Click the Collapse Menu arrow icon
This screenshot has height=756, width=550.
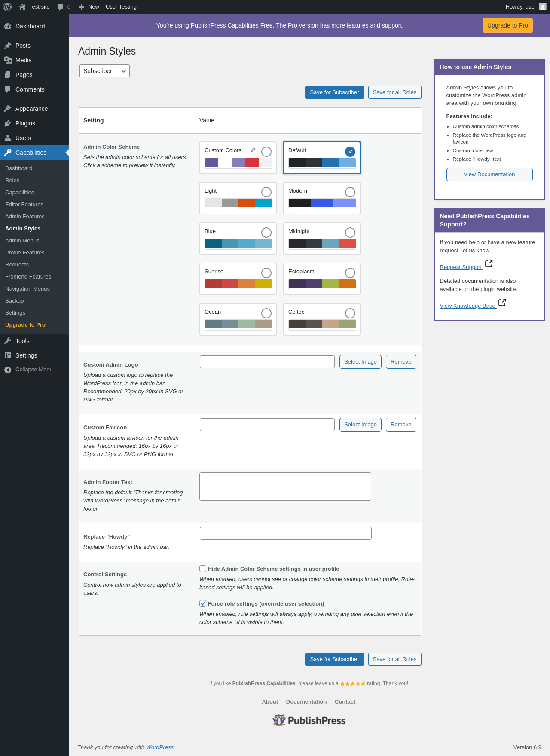[x=8, y=370]
